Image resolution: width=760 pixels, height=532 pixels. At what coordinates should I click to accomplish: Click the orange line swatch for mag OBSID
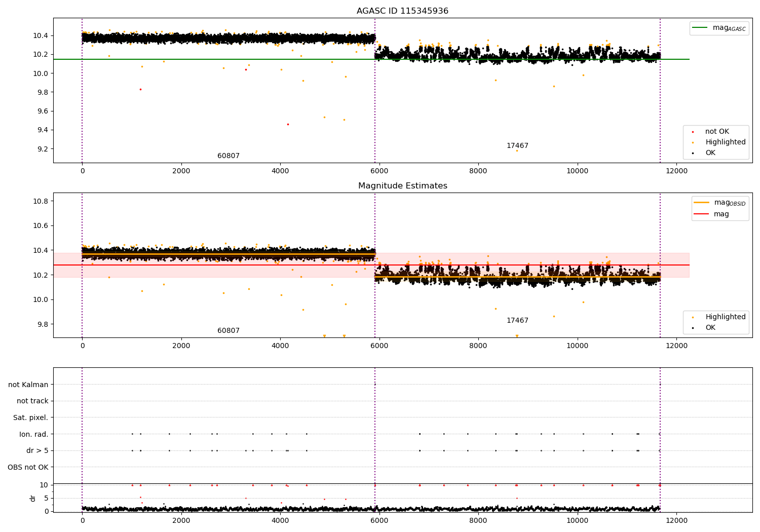701,203
